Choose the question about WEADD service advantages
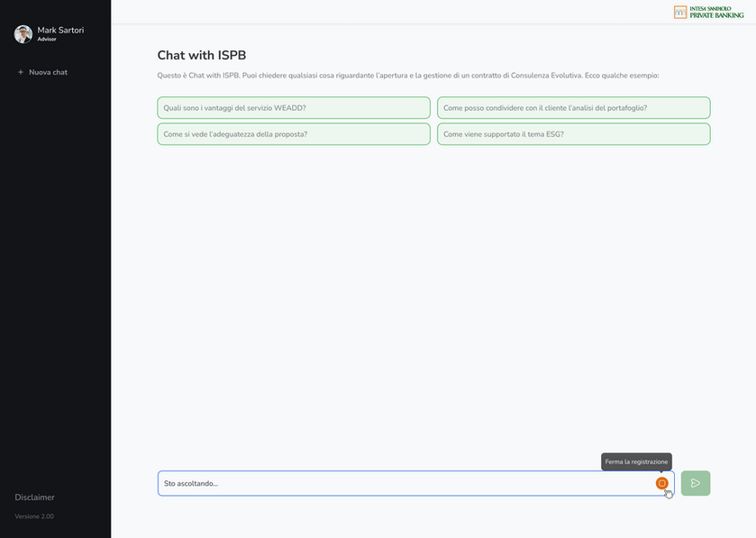This screenshot has width=756, height=538. coord(294,108)
